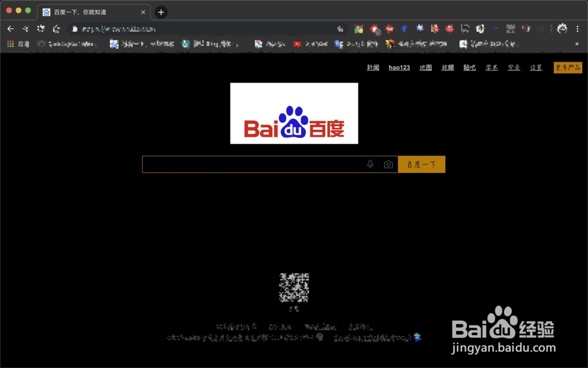Image resolution: width=588 pixels, height=368 pixels.
Task: Open the red extension with gray badge
Action: [x=375, y=29]
